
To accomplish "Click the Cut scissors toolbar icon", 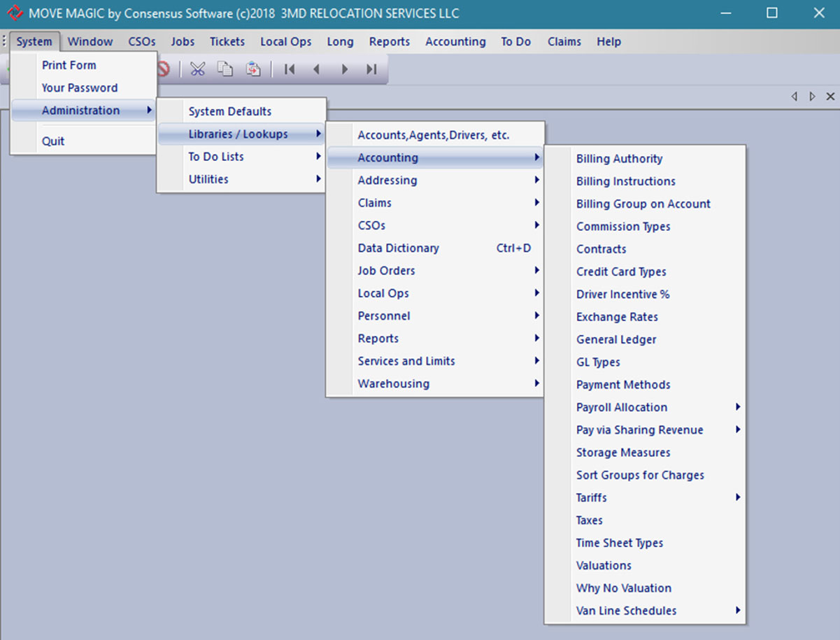I will coord(198,69).
